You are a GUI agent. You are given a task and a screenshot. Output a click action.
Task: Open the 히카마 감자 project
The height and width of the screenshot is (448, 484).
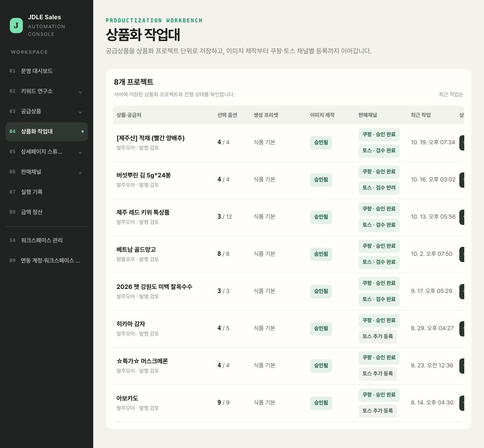pos(130,324)
